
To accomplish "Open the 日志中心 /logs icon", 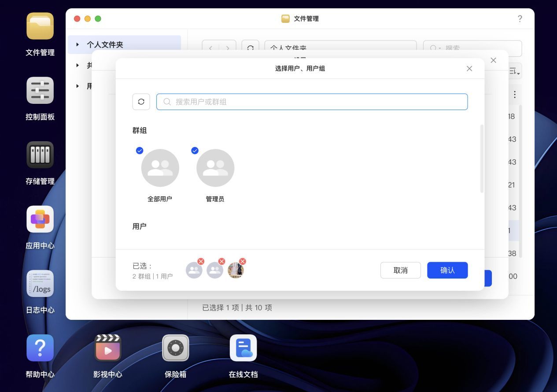I will tap(40, 284).
